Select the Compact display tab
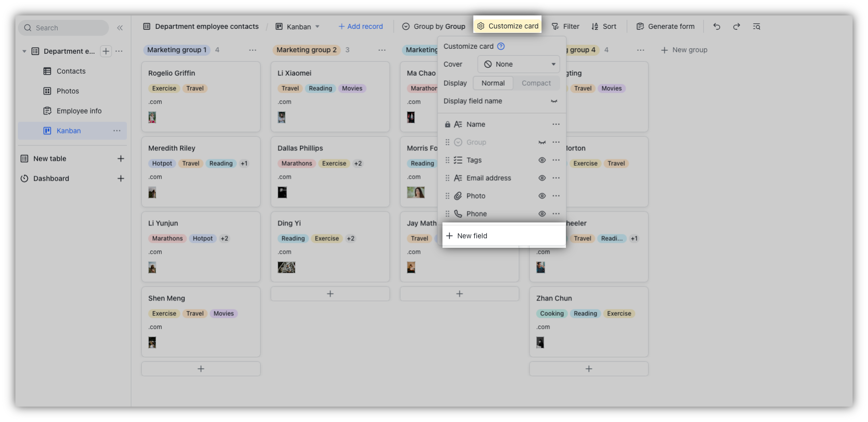The height and width of the screenshot is (422, 868). click(x=536, y=83)
